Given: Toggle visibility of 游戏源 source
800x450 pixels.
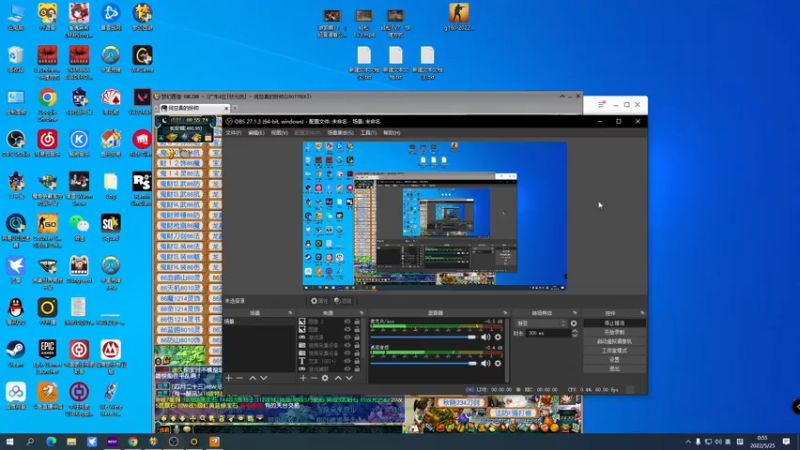Looking at the screenshot, I should [347, 337].
